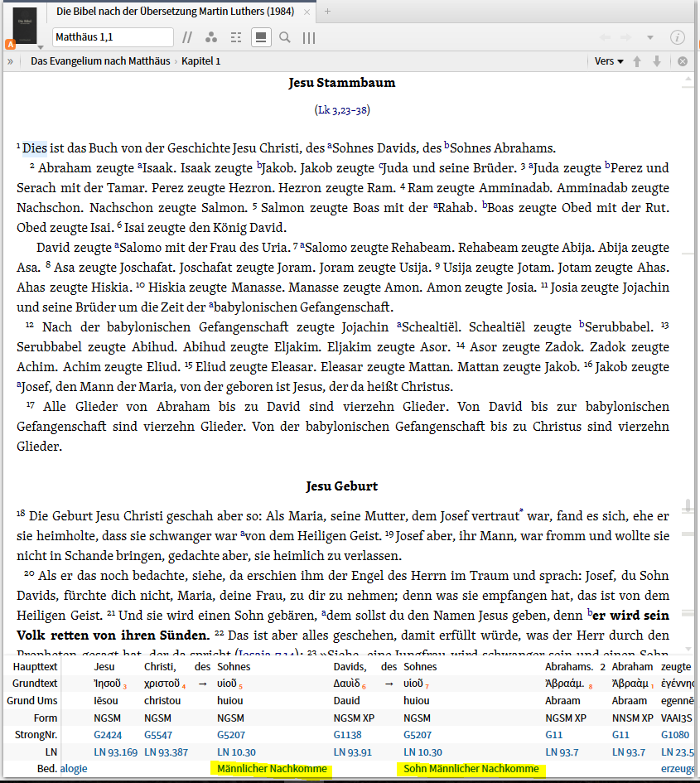Click transliteration Dauid

pos(346,701)
